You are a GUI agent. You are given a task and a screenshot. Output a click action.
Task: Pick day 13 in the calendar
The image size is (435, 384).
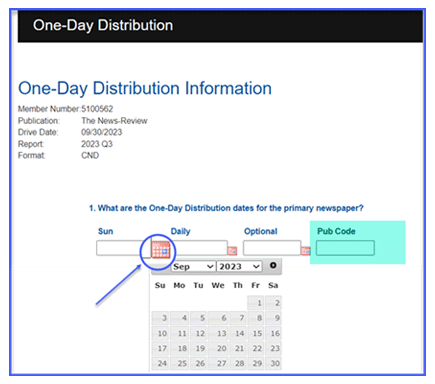click(x=219, y=333)
